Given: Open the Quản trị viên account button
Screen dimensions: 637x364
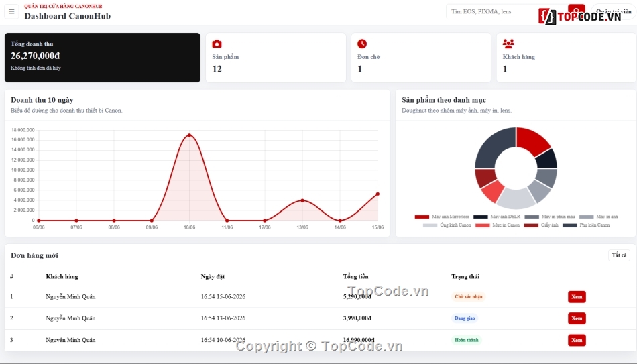Looking at the screenshot, I should (614, 11).
